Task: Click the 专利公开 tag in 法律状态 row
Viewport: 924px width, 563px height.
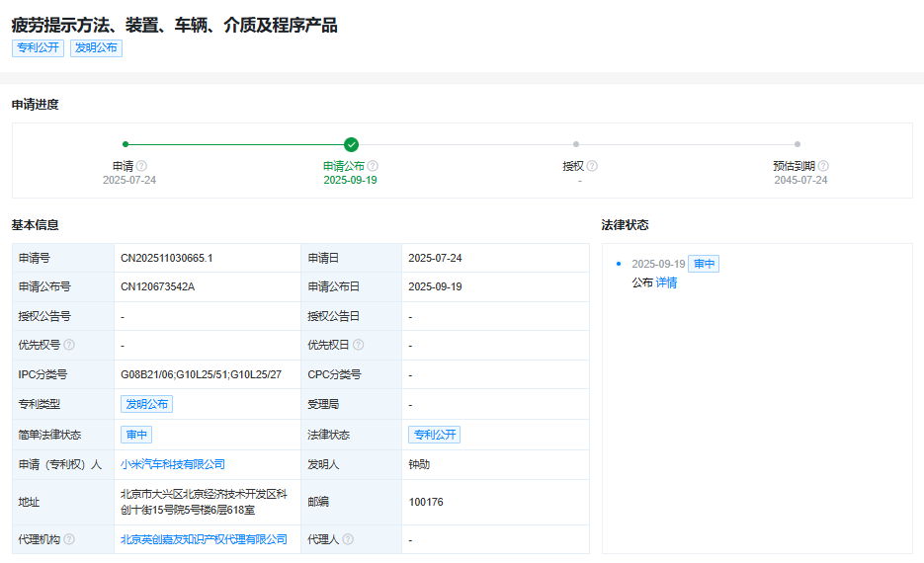Action: click(x=434, y=435)
